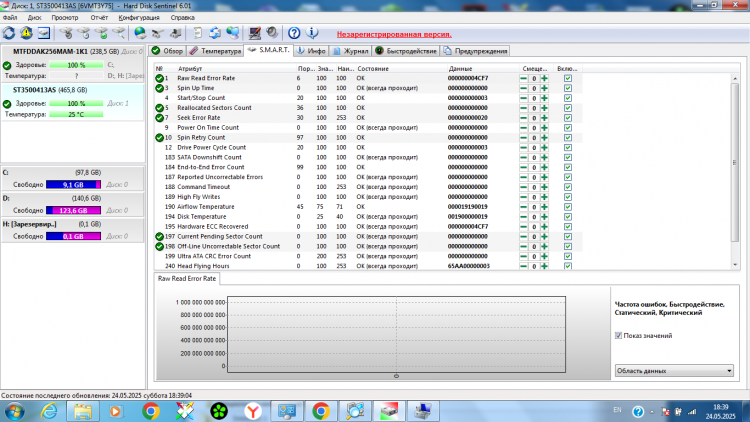Toggle the enable checkbox for Ultra ATA CRC Error Count
The image size is (750, 422).
[568, 256]
